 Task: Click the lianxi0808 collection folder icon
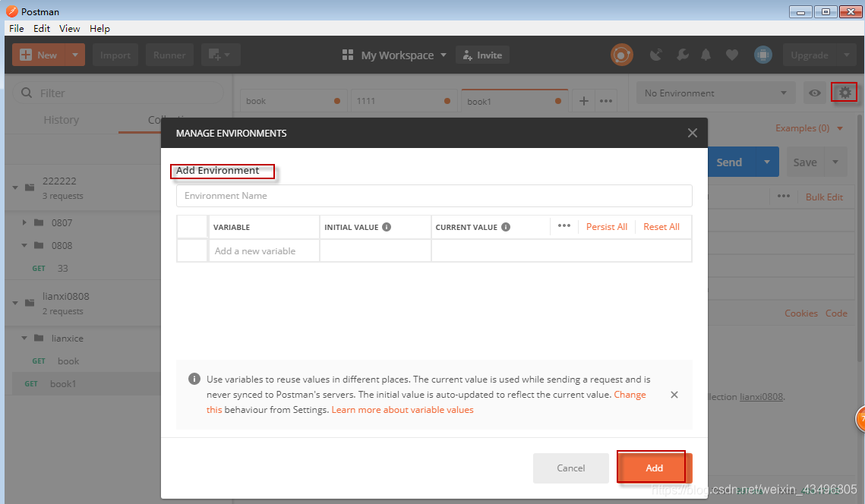[x=30, y=303]
